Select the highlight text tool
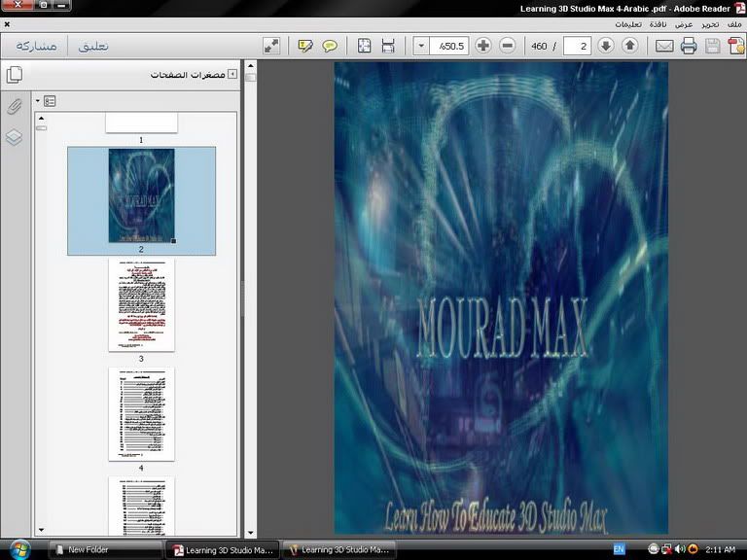This screenshot has width=747, height=560. (304, 46)
